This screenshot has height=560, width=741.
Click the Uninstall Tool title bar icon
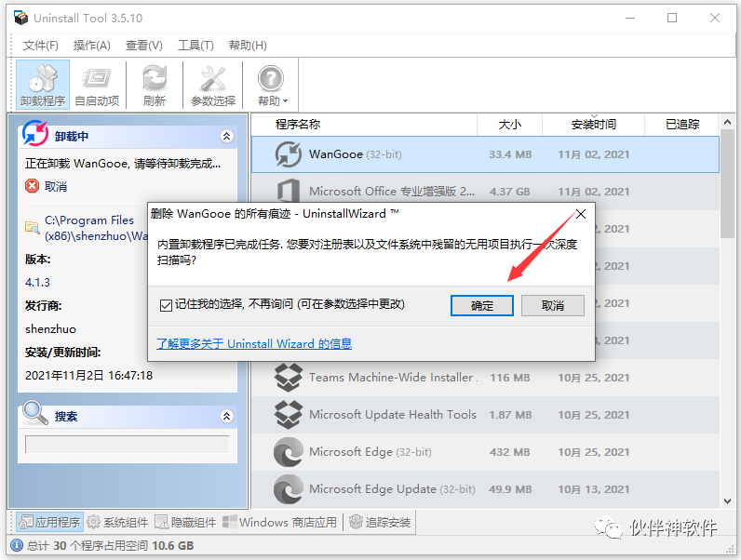pos(20,18)
